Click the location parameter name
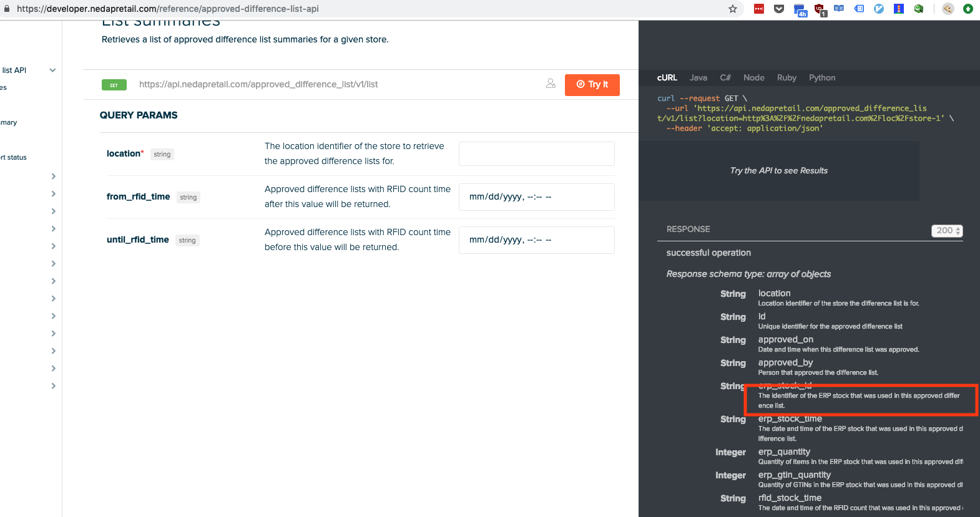The width and height of the screenshot is (980, 517). tap(124, 153)
